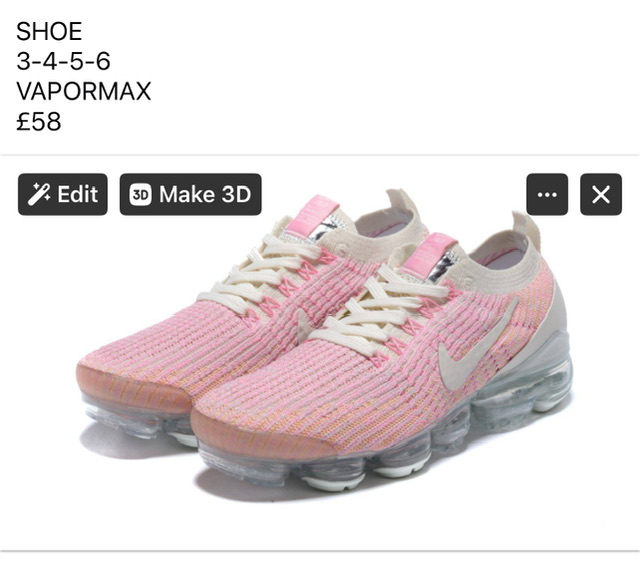
Task: Click the silver tongue label on right shoe
Action: (445, 265)
